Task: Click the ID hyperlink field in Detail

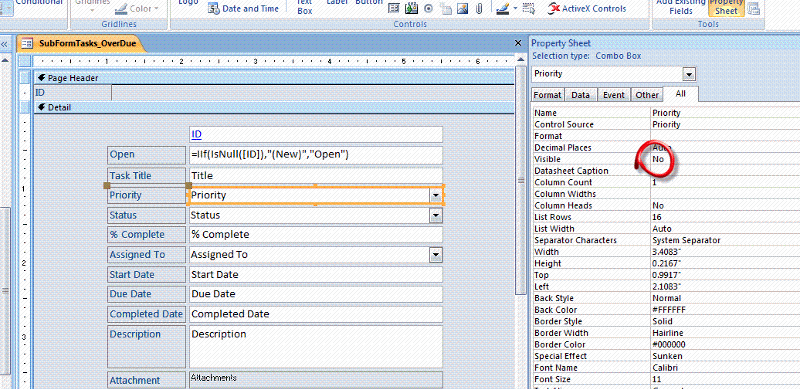Action: pyautogui.click(x=315, y=135)
